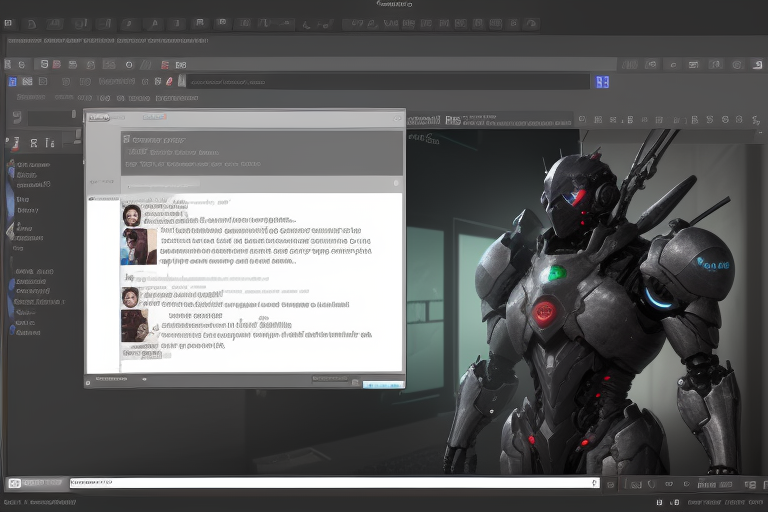Click the small round icon right of the dialog's search row

click(395, 183)
